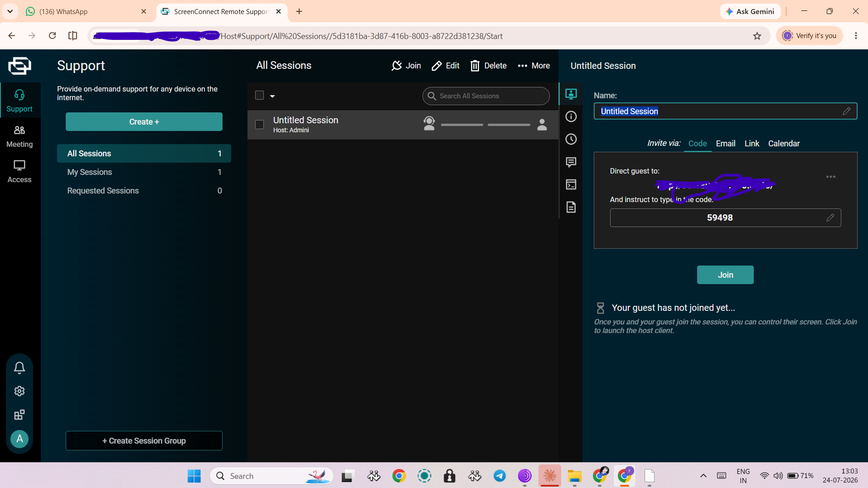The image size is (868, 488).
Task: Click Join in the sessions toolbar
Action: [406, 66]
